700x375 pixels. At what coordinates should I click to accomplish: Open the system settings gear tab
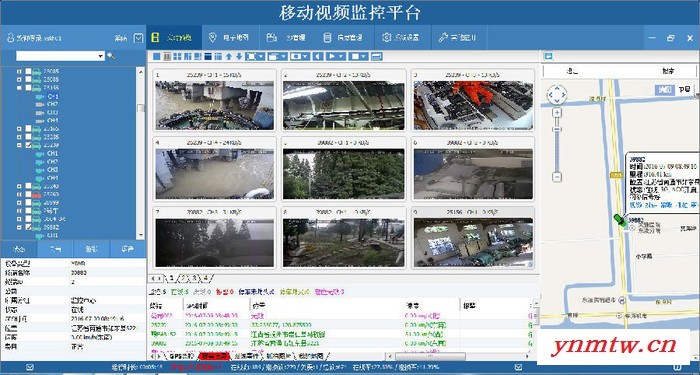(x=402, y=38)
